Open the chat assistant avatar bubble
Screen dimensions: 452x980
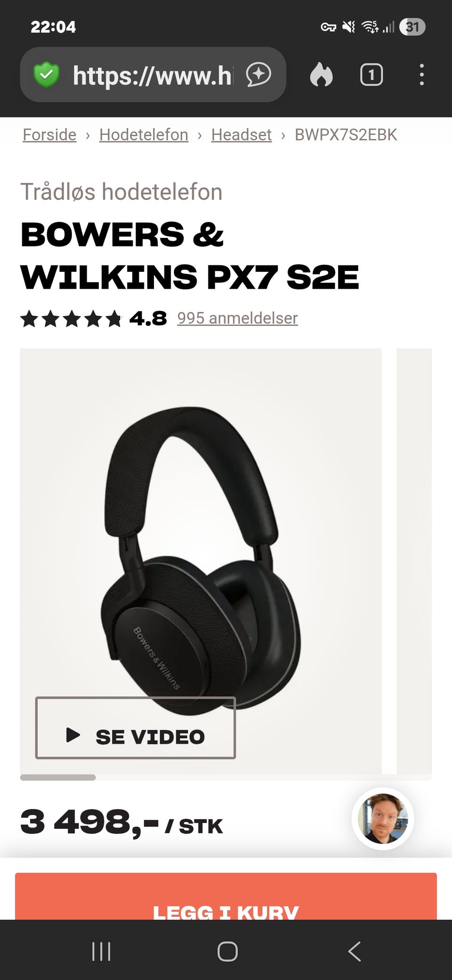click(383, 818)
